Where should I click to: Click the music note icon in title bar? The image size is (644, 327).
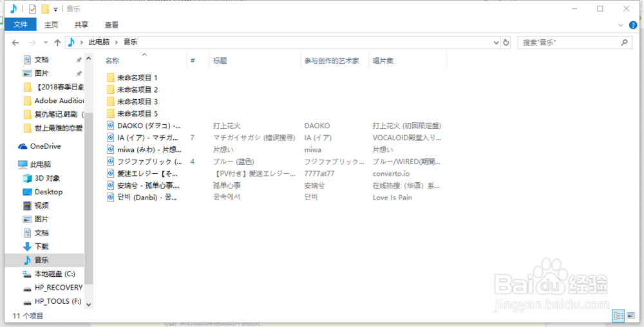14,8
